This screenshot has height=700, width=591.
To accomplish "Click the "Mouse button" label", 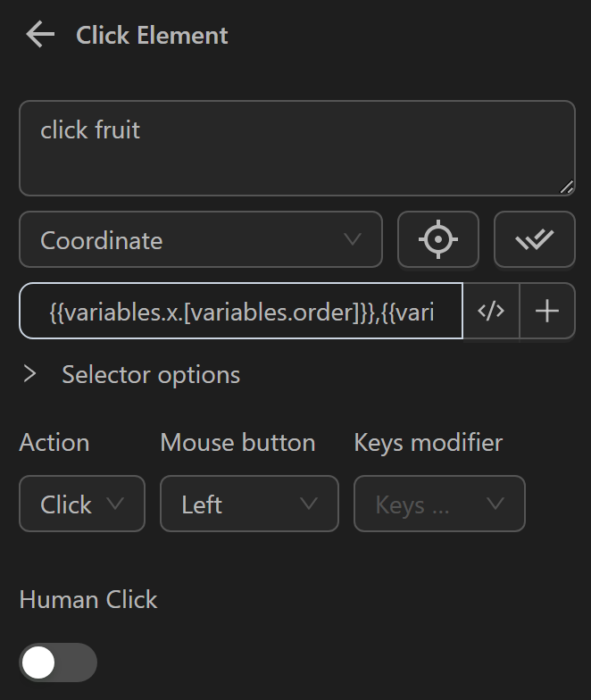I will [237, 443].
